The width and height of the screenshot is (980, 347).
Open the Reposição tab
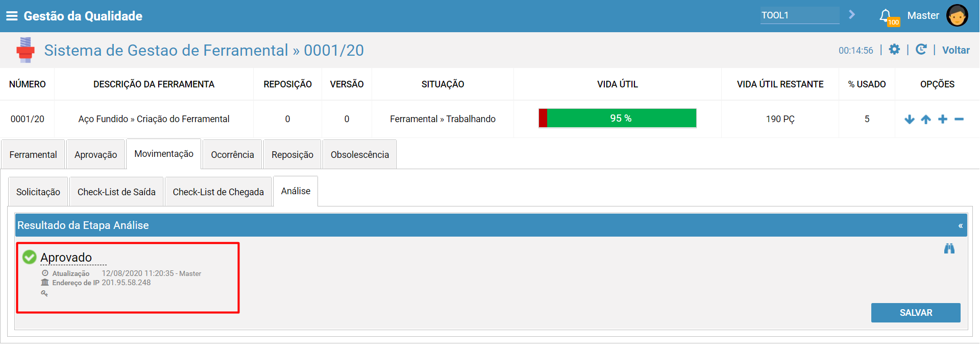[x=292, y=154]
